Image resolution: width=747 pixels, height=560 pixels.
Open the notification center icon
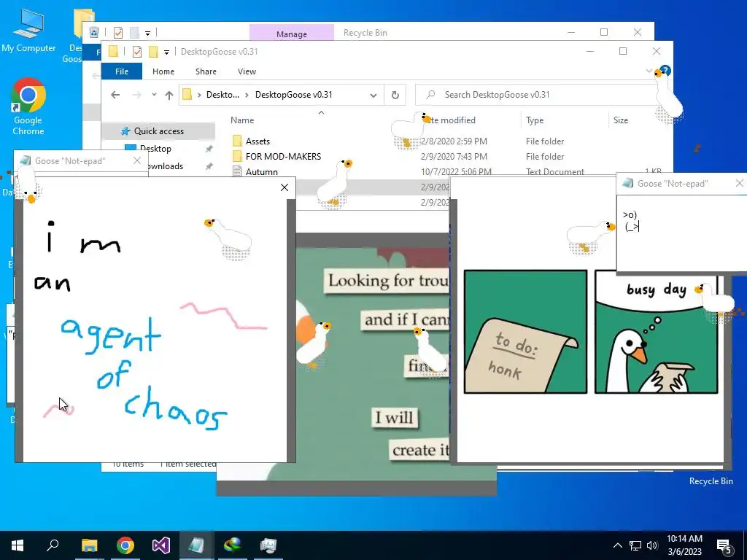pyautogui.click(x=724, y=546)
